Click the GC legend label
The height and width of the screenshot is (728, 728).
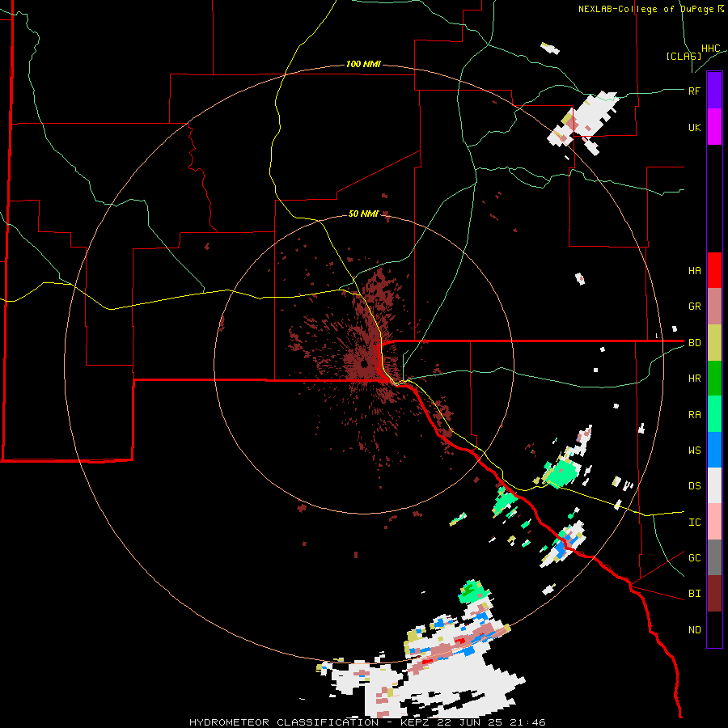click(694, 558)
